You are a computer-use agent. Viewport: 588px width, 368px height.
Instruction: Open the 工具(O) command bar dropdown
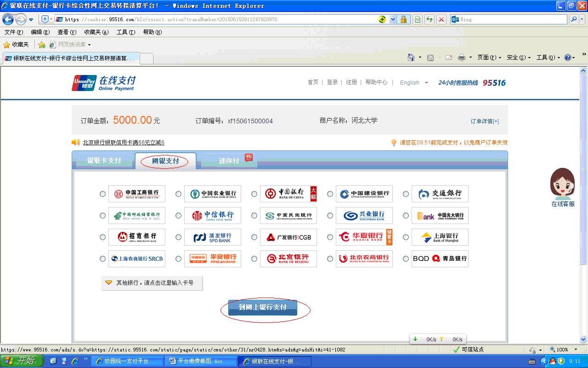(x=548, y=57)
